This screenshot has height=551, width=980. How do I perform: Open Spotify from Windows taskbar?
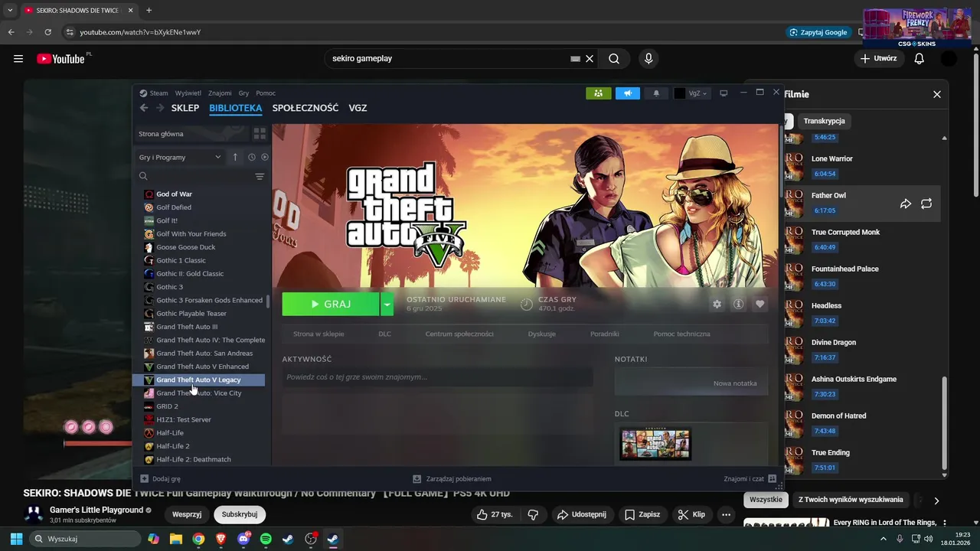(266, 539)
